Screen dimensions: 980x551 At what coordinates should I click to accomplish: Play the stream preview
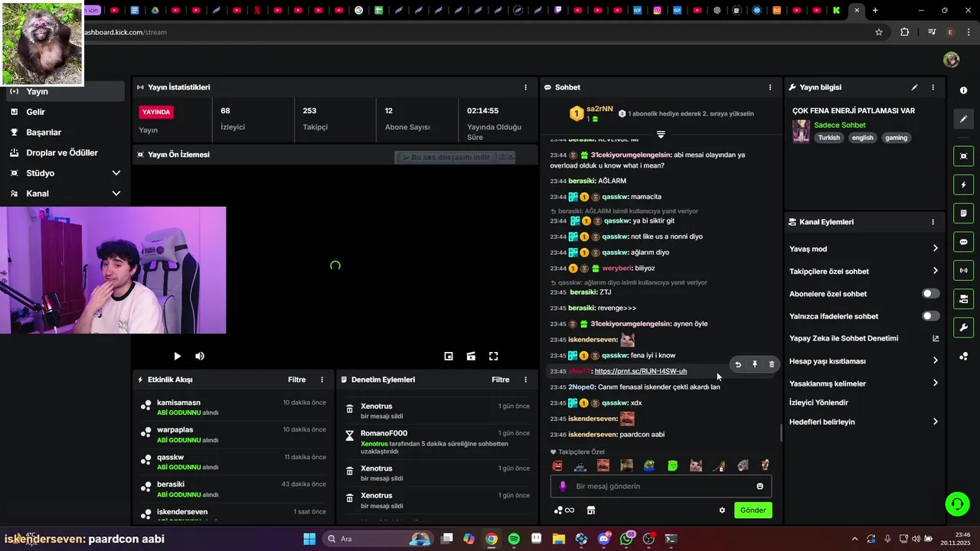(177, 356)
